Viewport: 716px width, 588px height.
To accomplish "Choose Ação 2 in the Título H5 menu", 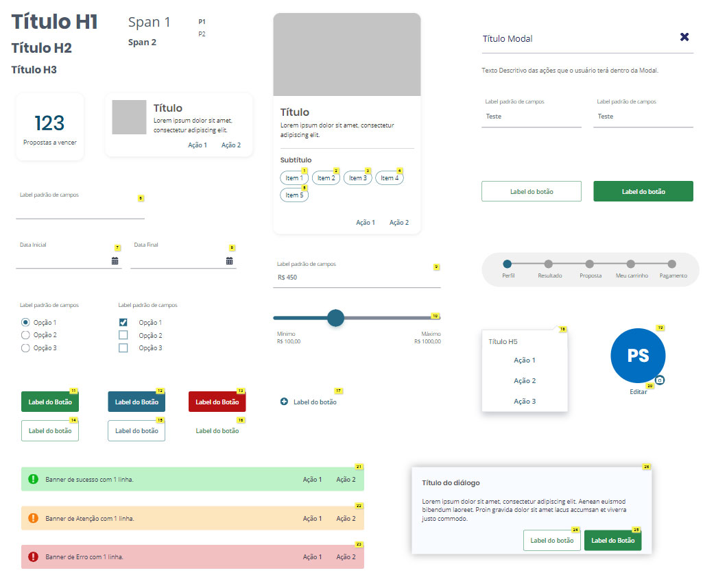I will 525,381.
